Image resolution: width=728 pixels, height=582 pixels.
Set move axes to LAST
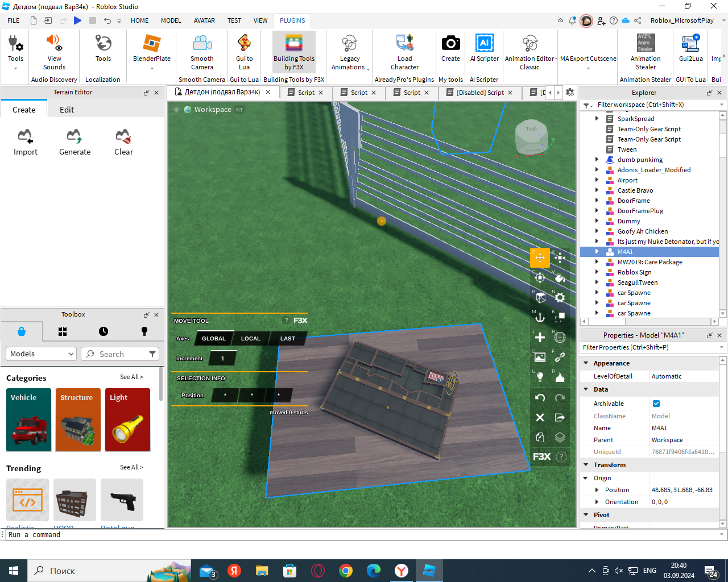point(287,339)
